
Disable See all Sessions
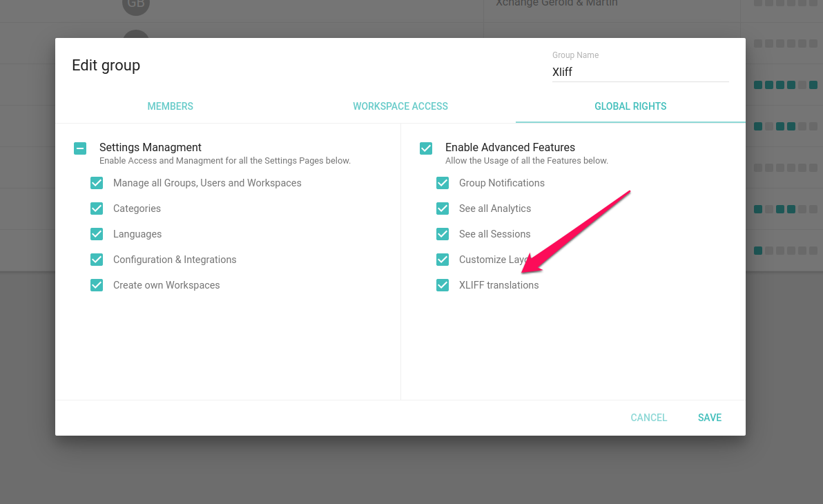click(x=443, y=234)
